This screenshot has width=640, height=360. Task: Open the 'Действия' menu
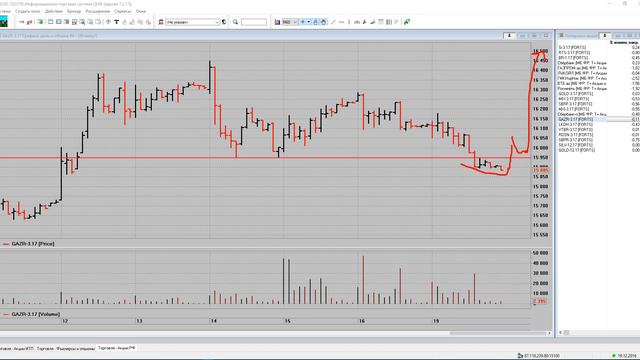pyautogui.click(x=53, y=11)
